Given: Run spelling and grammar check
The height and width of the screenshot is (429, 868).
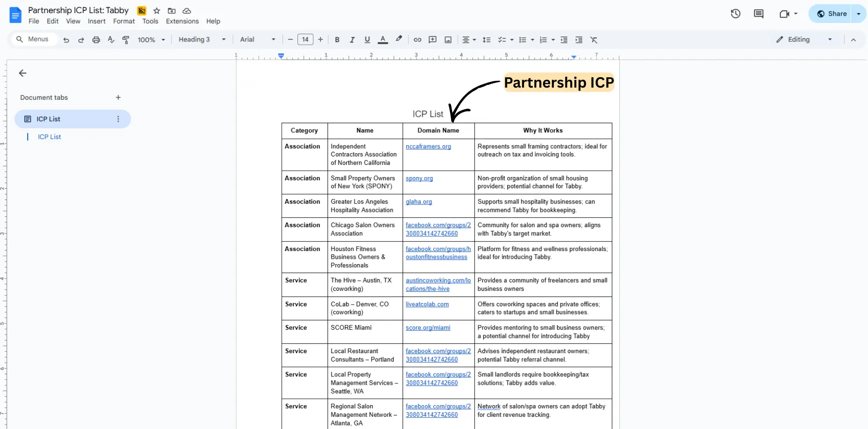Looking at the screenshot, I should click(x=111, y=40).
